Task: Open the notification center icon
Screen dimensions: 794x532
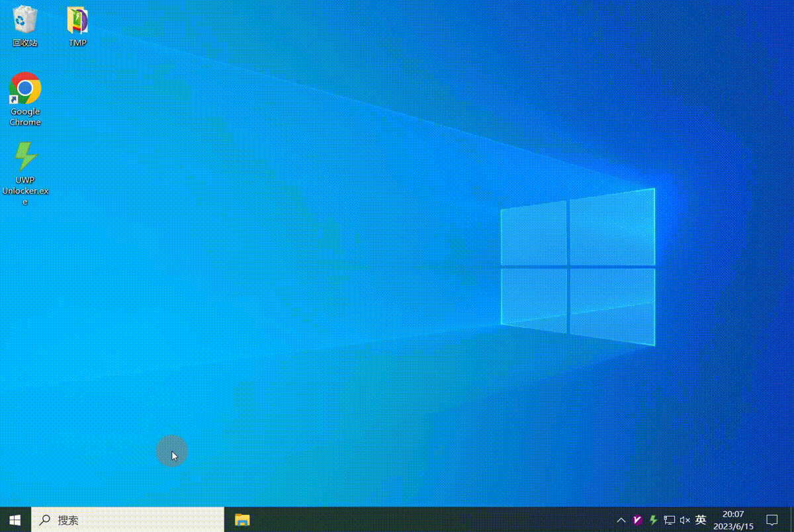Action: tap(772, 520)
